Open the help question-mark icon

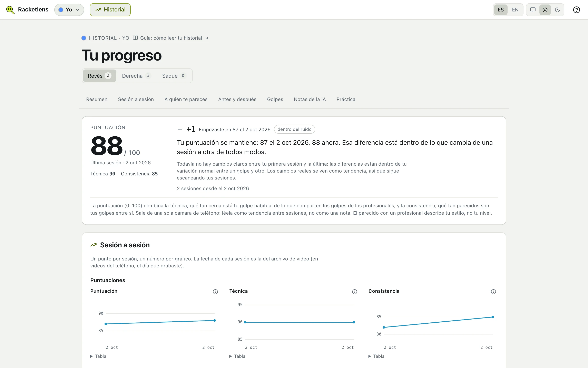(x=576, y=10)
